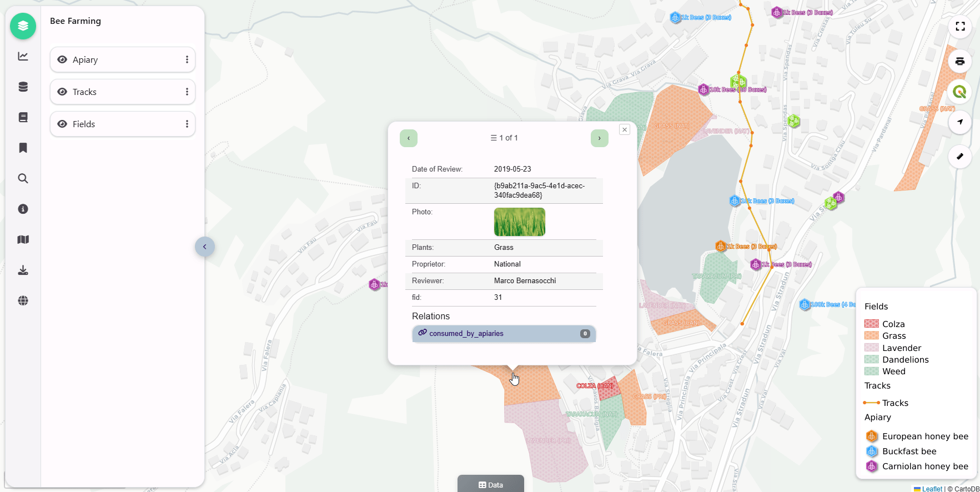Click the database stack sidebar icon
Image resolution: width=980 pixels, height=492 pixels.
point(23,87)
